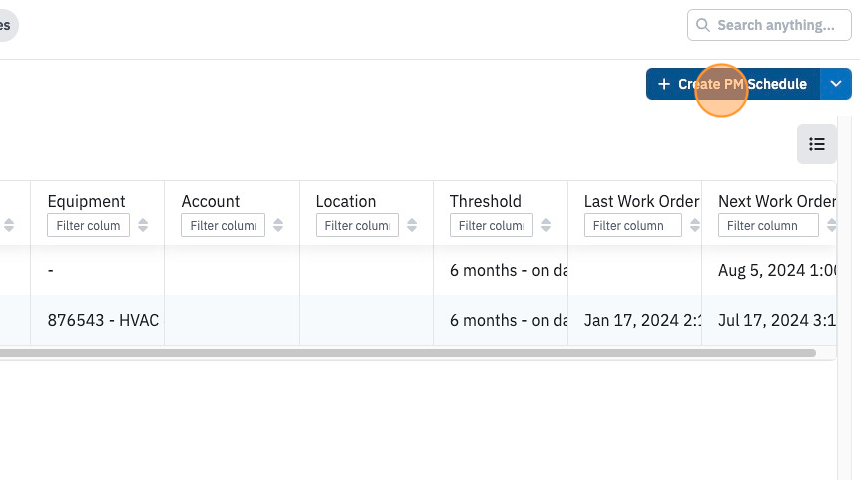Click the Threshold filter column field
The image size is (860, 480).
(x=491, y=225)
